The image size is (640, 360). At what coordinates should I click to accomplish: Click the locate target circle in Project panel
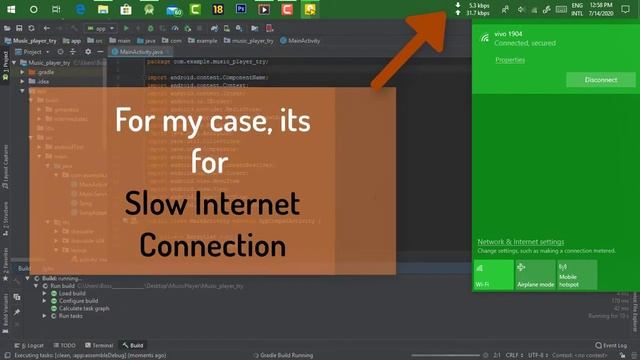60,52
